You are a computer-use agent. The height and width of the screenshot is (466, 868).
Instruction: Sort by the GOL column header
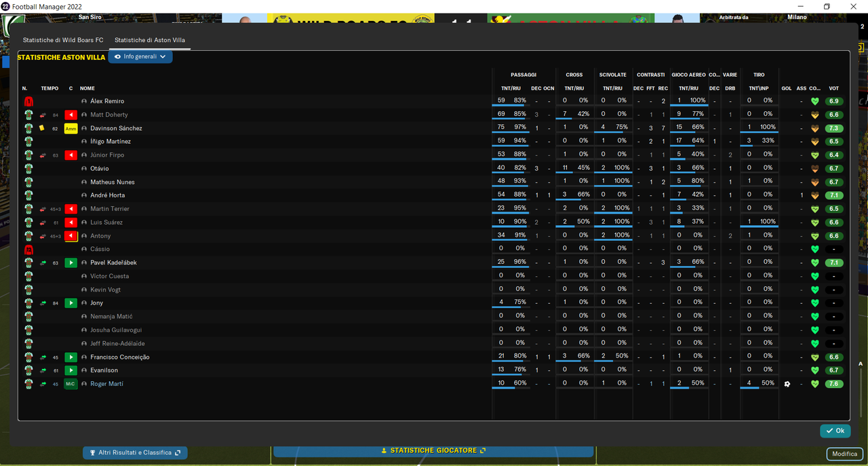pos(787,88)
